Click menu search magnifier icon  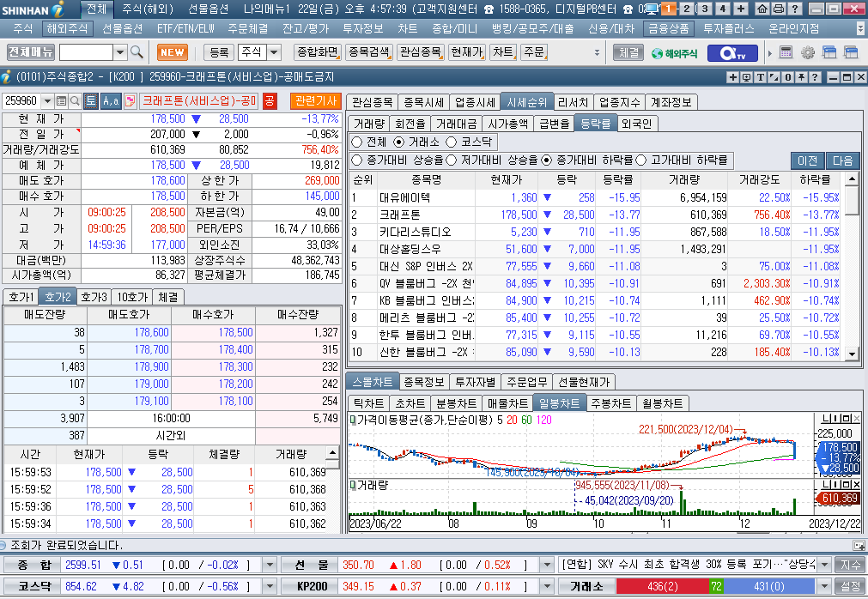tap(137, 52)
